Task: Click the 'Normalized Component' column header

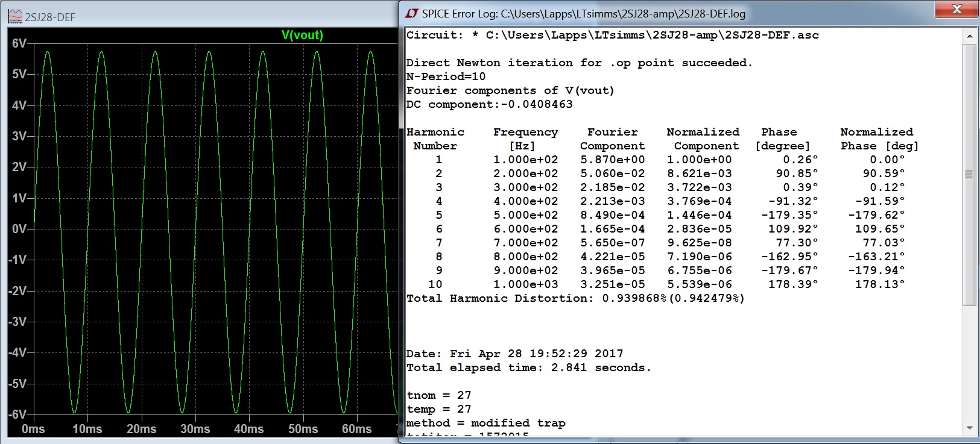Action: (703, 139)
